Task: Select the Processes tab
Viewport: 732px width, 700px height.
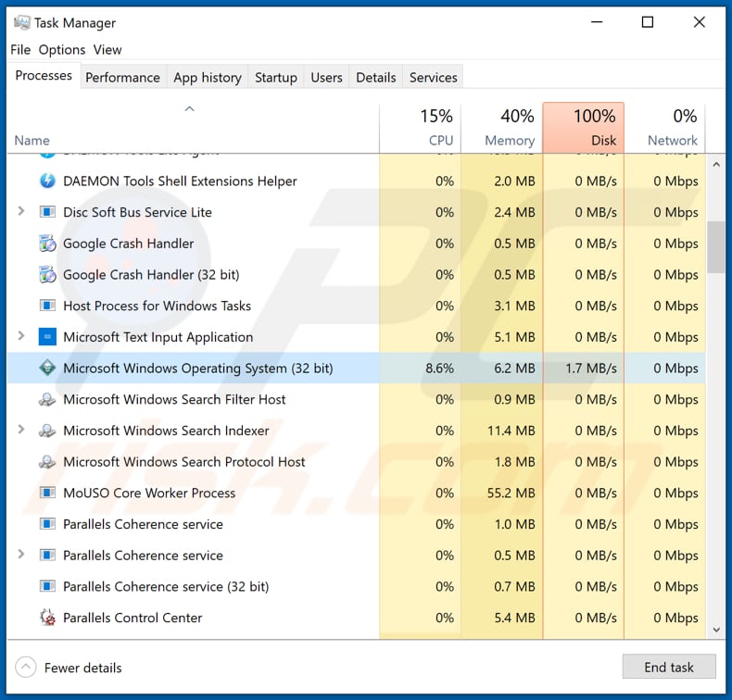Action: point(44,76)
